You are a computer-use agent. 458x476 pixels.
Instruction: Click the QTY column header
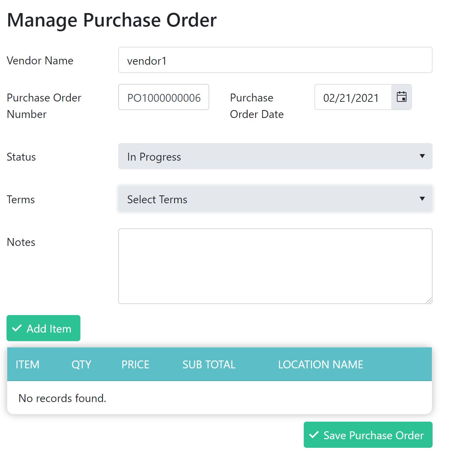(81, 365)
